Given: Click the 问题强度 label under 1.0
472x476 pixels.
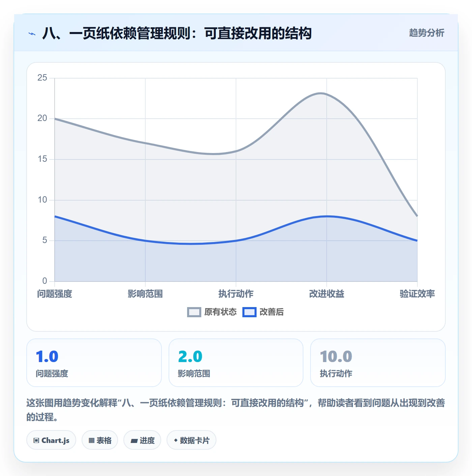Looking at the screenshot, I should [52, 374].
